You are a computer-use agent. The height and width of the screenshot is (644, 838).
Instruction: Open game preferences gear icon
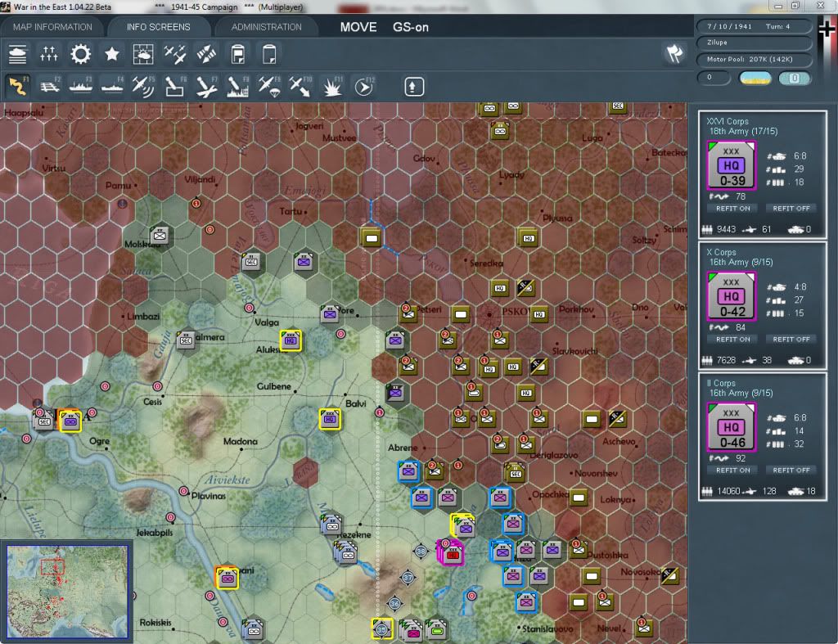coord(81,54)
